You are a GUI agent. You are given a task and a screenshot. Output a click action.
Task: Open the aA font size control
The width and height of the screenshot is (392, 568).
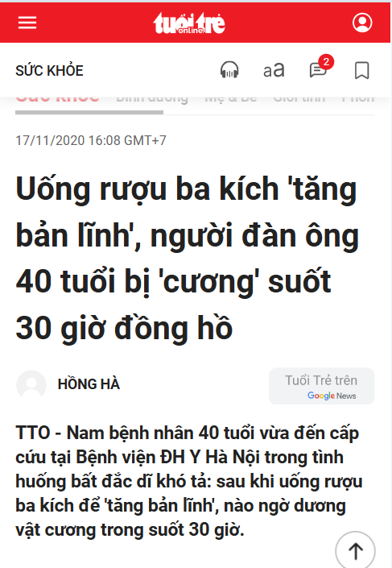point(274,70)
